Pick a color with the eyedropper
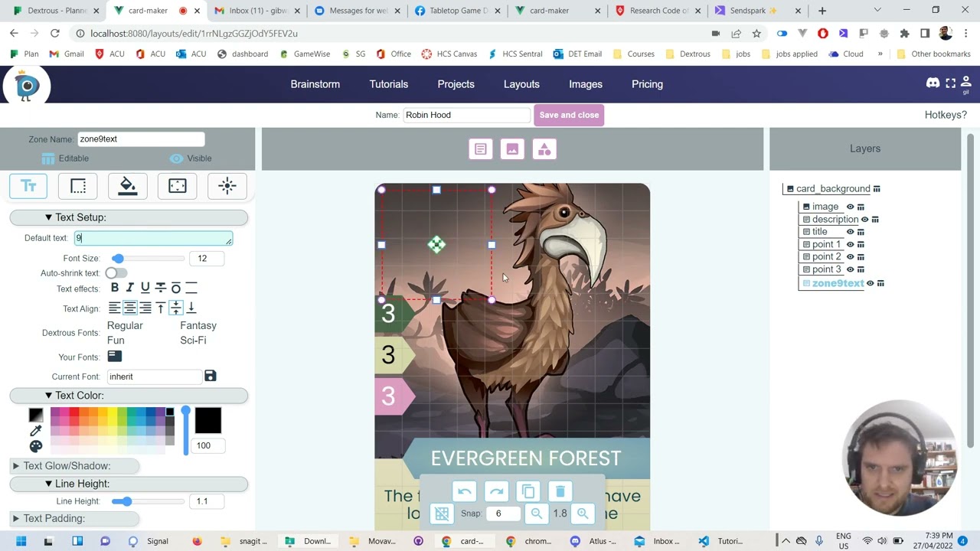Viewport: 980px width, 551px height. point(36,431)
